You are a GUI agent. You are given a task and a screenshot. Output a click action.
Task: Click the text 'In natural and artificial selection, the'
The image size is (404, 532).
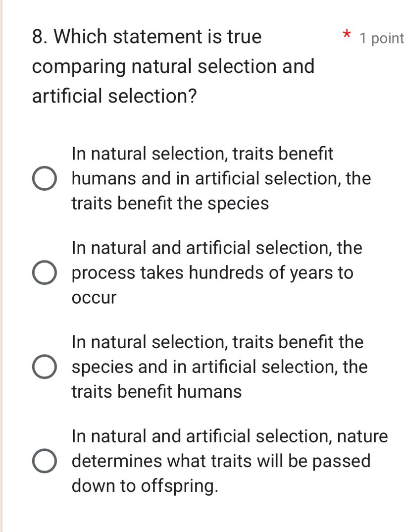pos(217,248)
